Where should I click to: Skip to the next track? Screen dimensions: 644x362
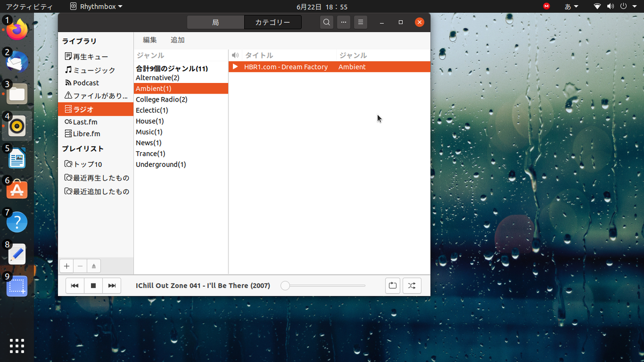(x=112, y=286)
